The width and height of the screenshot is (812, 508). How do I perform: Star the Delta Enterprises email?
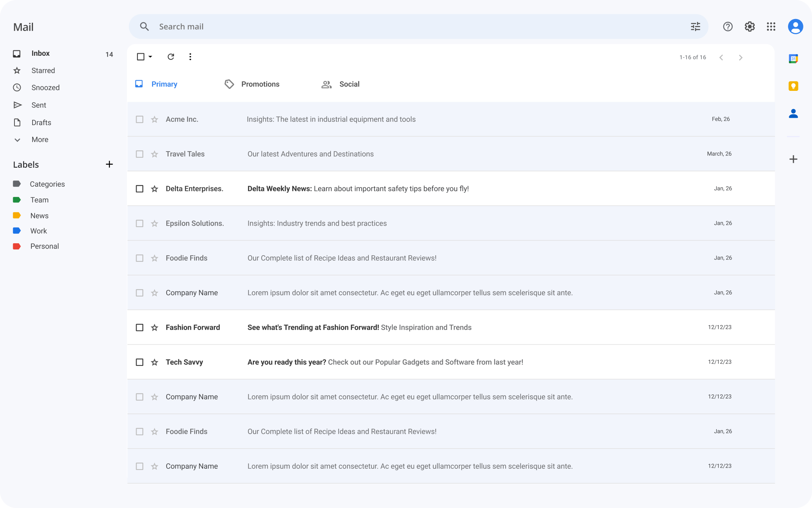coord(155,189)
